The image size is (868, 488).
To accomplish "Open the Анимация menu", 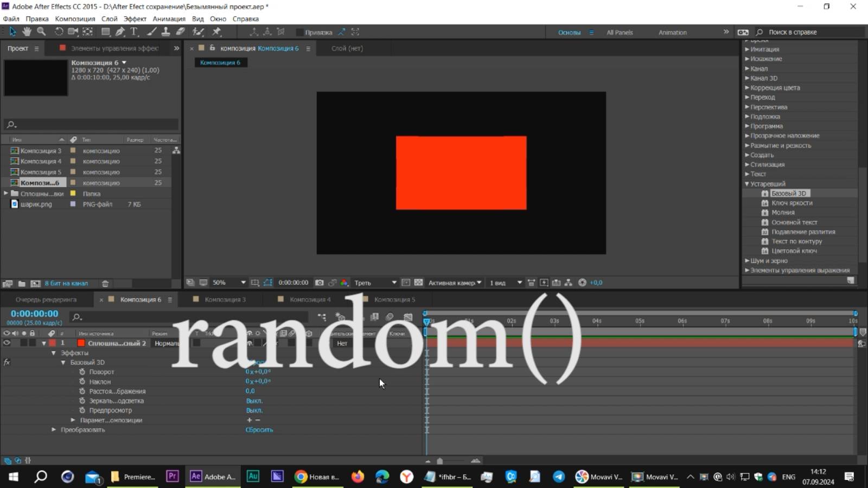I will click(169, 18).
